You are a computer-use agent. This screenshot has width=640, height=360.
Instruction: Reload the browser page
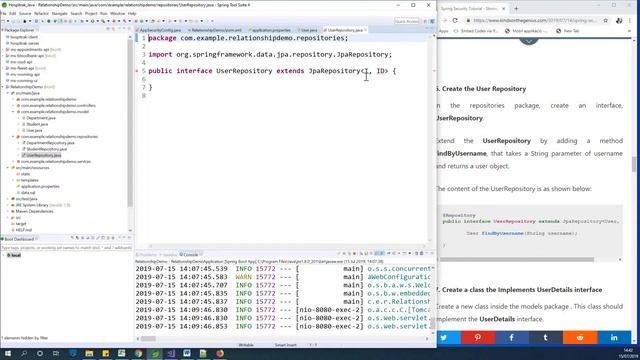pos(455,20)
